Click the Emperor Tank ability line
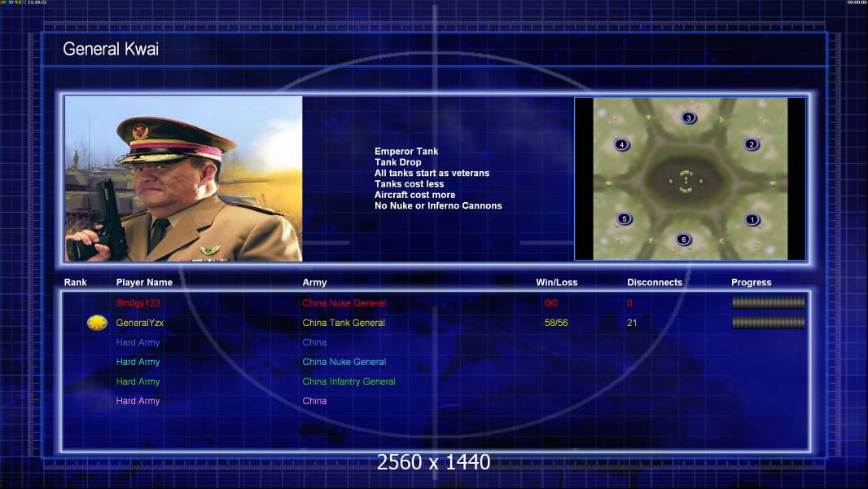Screen dimensions: 868x489 click(406, 152)
